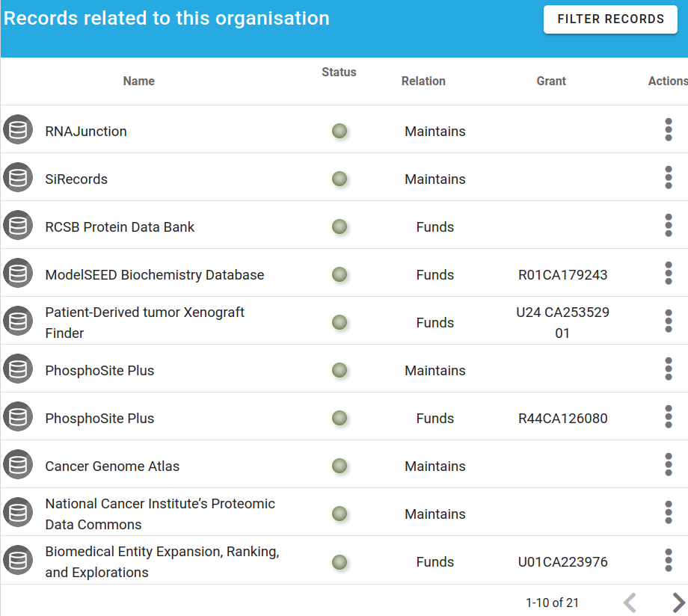Open actions menu for Cancer Genome Atlas

[x=669, y=464]
